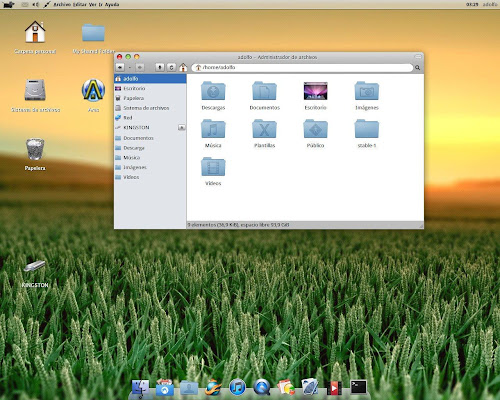Open the iTunes-style music dock icon
The height and width of the screenshot is (400, 500).
pos(237,388)
